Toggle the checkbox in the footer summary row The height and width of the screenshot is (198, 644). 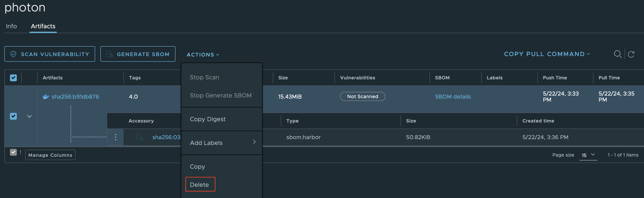point(13,152)
